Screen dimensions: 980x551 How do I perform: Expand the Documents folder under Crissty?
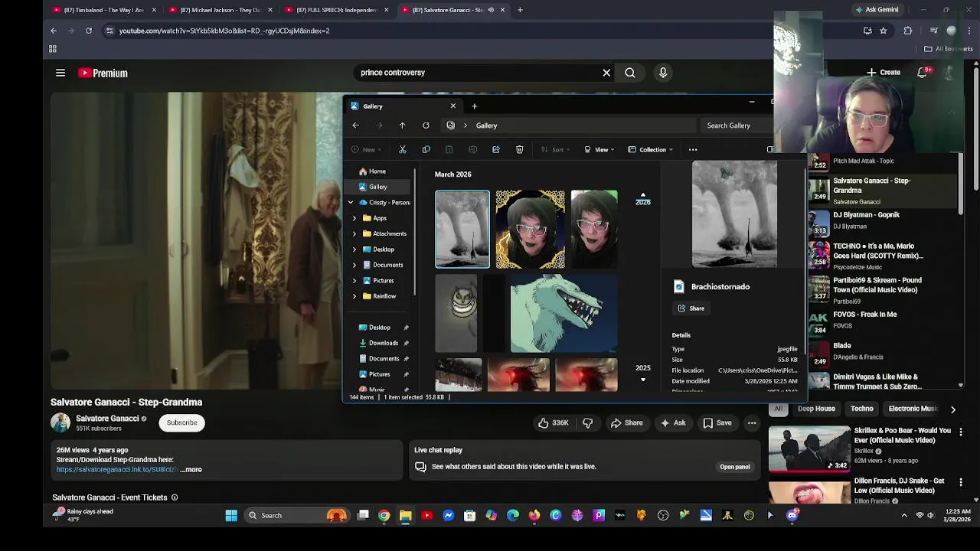[x=354, y=265]
